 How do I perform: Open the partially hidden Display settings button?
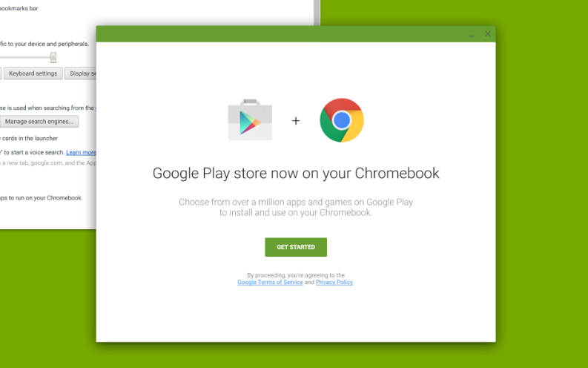tap(81, 73)
